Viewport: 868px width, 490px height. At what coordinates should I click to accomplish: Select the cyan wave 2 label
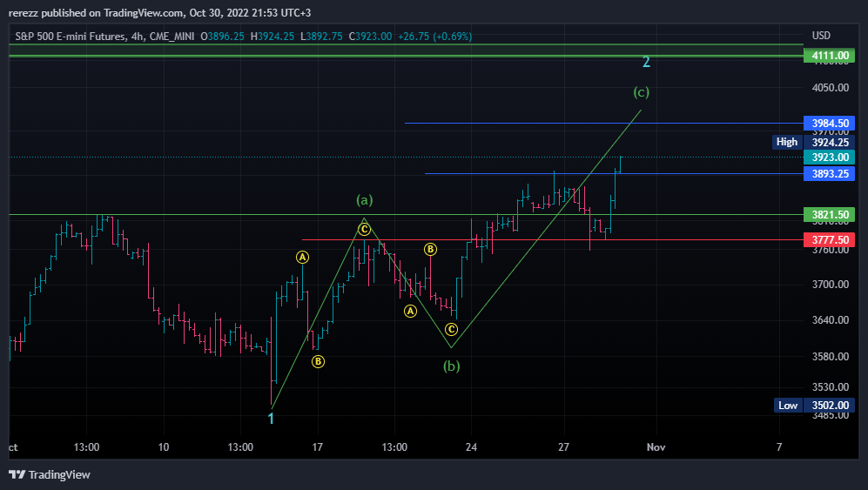click(x=646, y=62)
